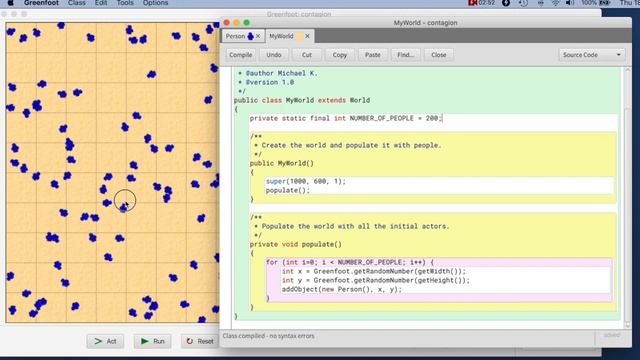Click the Time Machine icon in menu bar
The width and height of the screenshot is (640, 360).
(523, 3)
